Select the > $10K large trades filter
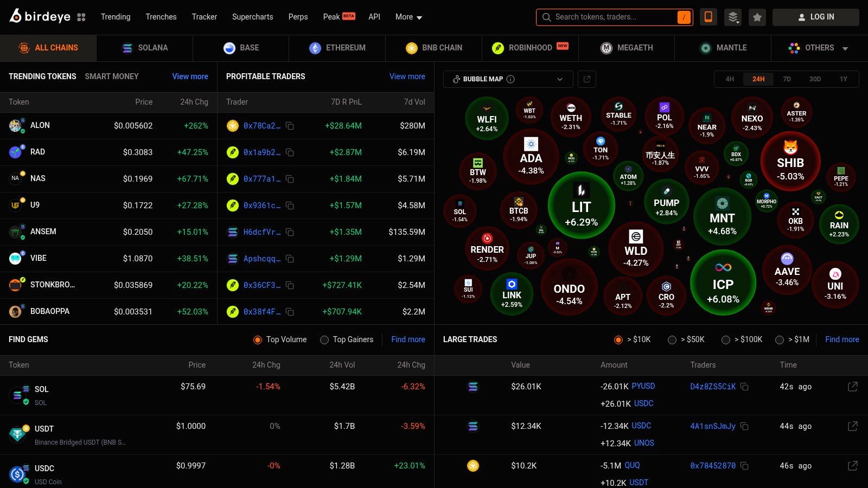Viewport: 868px width, 488px height. pyautogui.click(x=618, y=340)
